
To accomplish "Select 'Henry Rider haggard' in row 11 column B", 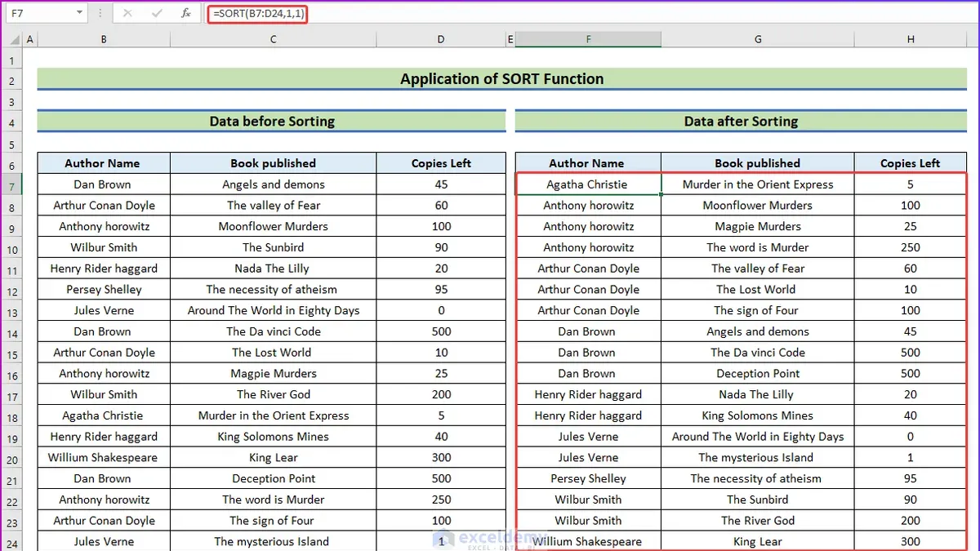I will tap(104, 269).
